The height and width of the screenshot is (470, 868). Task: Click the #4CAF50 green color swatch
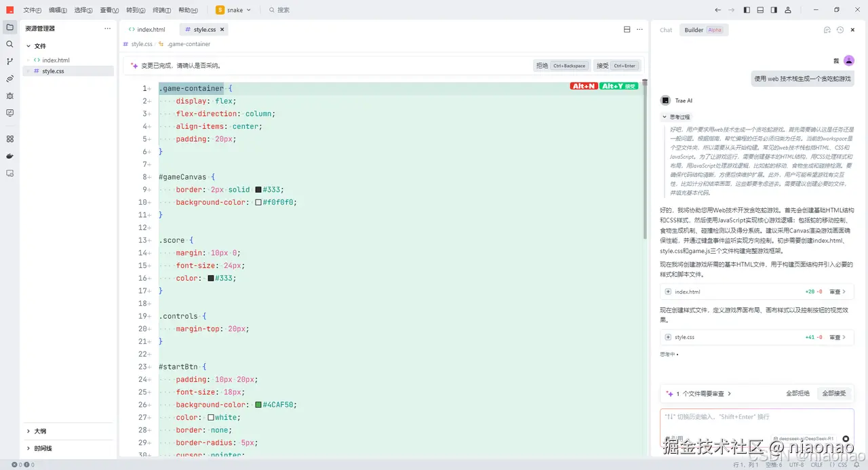point(258,405)
